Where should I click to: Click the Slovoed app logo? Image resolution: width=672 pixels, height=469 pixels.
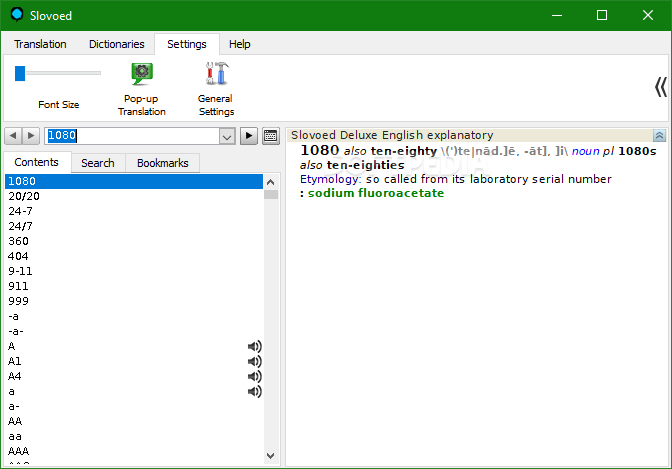[17, 15]
